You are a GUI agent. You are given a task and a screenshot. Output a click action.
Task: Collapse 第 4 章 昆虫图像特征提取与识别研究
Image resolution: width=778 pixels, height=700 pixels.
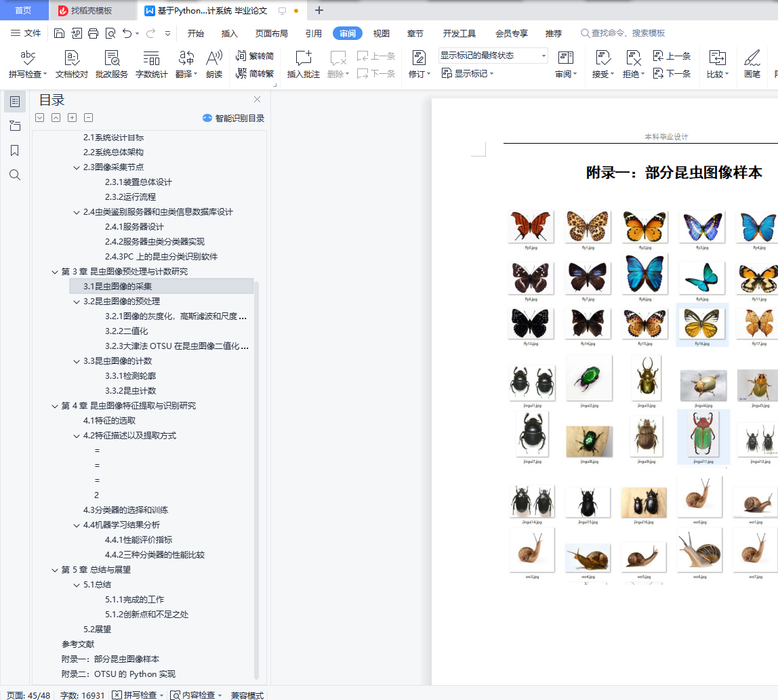coord(55,406)
